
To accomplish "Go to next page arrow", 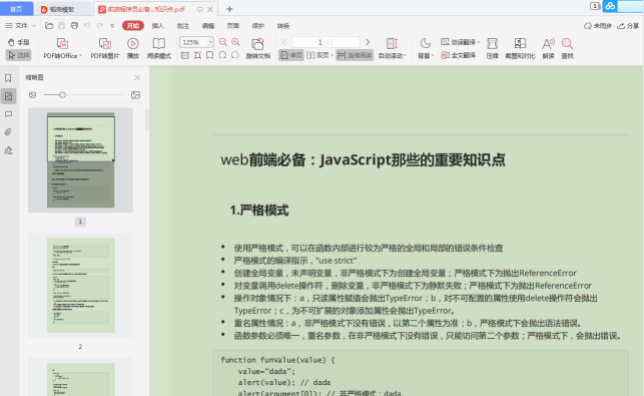I will (x=368, y=42).
